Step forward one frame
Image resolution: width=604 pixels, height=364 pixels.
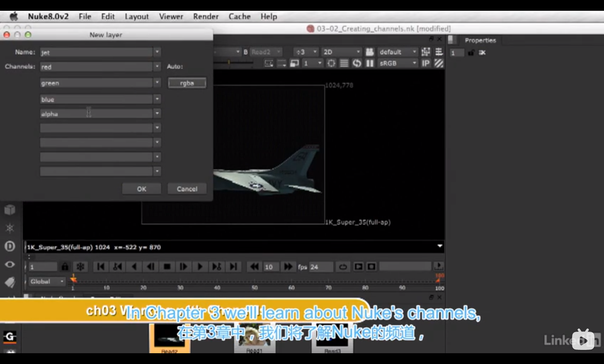[x=184, y=267]
